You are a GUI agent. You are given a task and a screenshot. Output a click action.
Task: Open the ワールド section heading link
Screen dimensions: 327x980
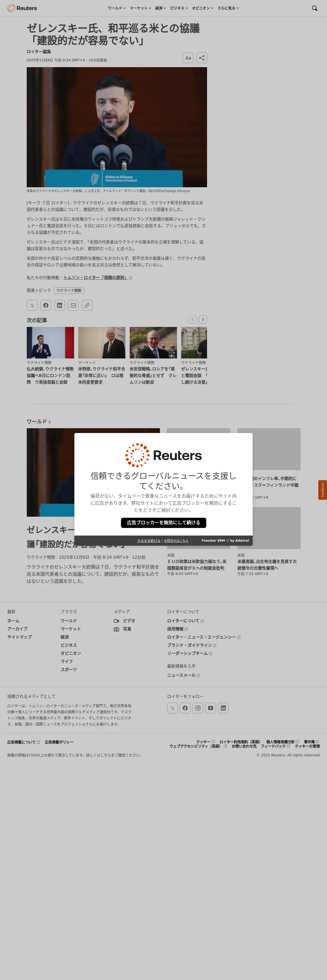tap(38, 422)
